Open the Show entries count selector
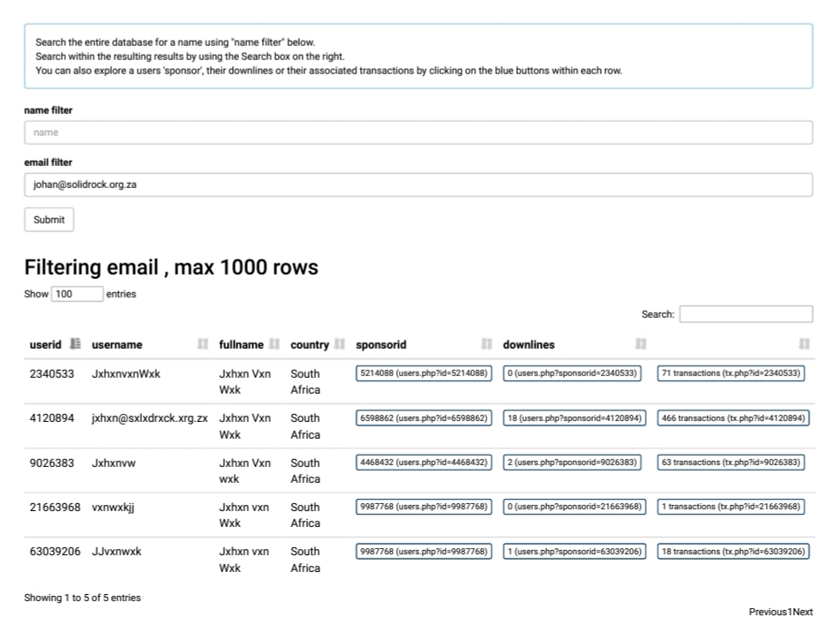The image size is (840, 640). pos(78,294)
